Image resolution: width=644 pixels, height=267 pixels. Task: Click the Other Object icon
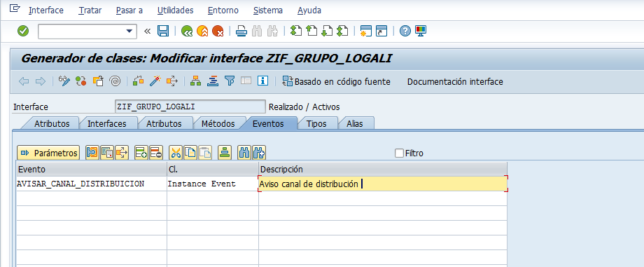click(98, 81)
